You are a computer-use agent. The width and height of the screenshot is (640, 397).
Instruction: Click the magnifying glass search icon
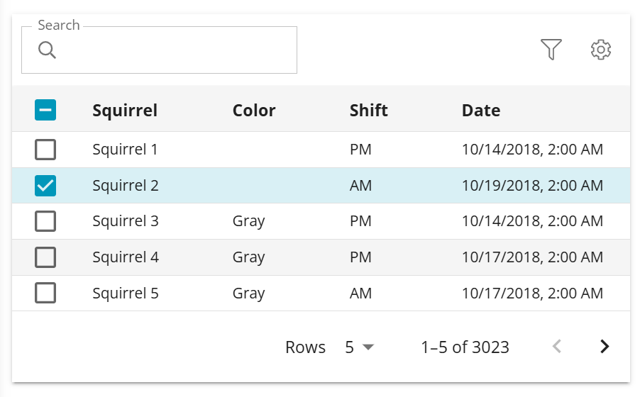47,50
